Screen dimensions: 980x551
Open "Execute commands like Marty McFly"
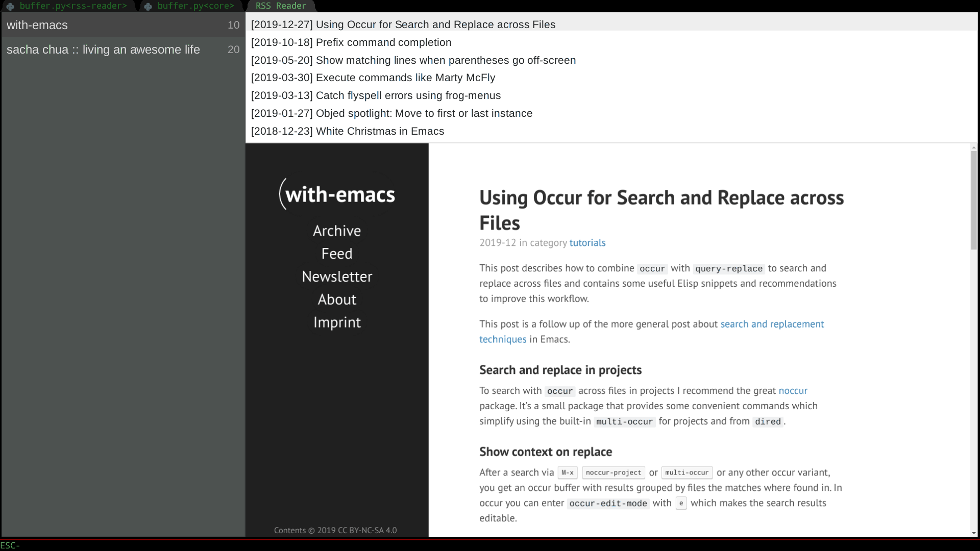(x=373, y=78)
